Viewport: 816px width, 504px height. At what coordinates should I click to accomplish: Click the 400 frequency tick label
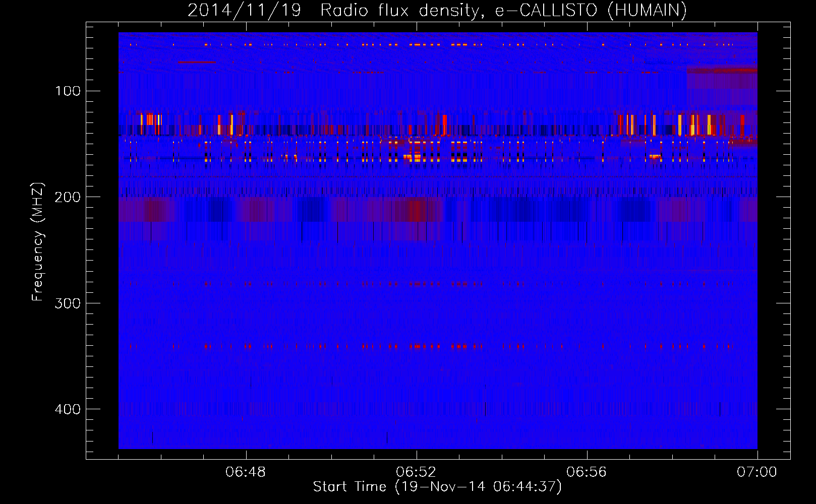click(68, 409)
